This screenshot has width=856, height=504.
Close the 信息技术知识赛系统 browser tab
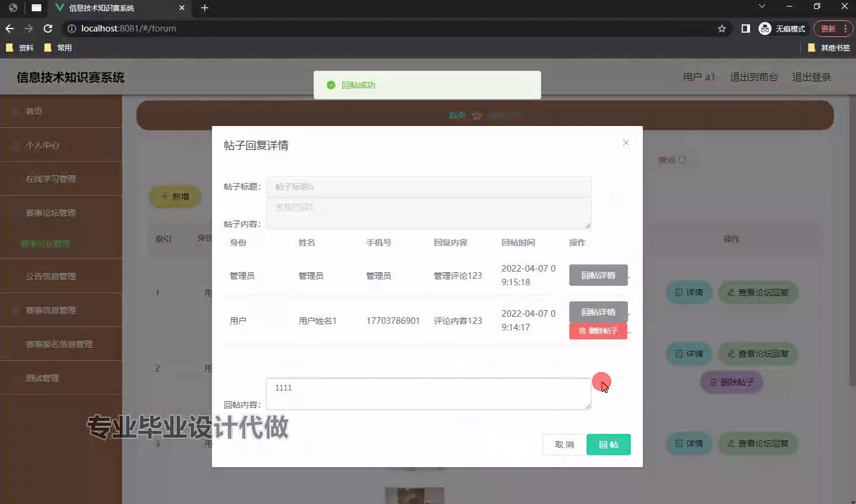tap(182, 8)
